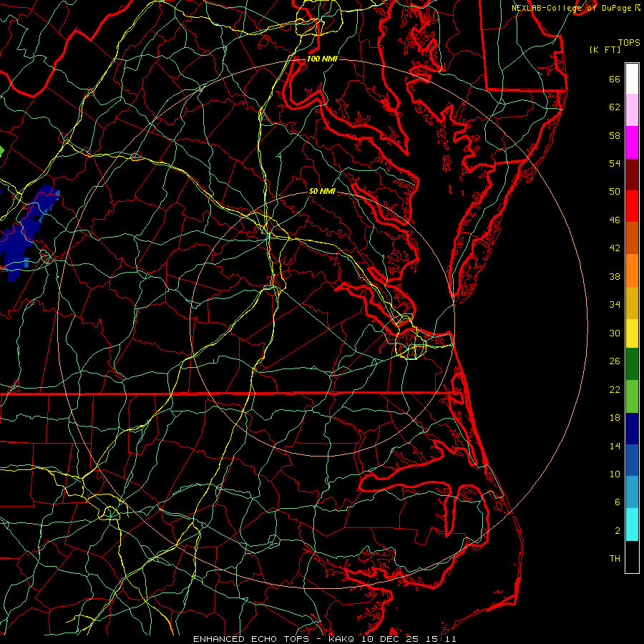Click the 'NEXLAB-College of DuPage' credit text

click(571, 8)
